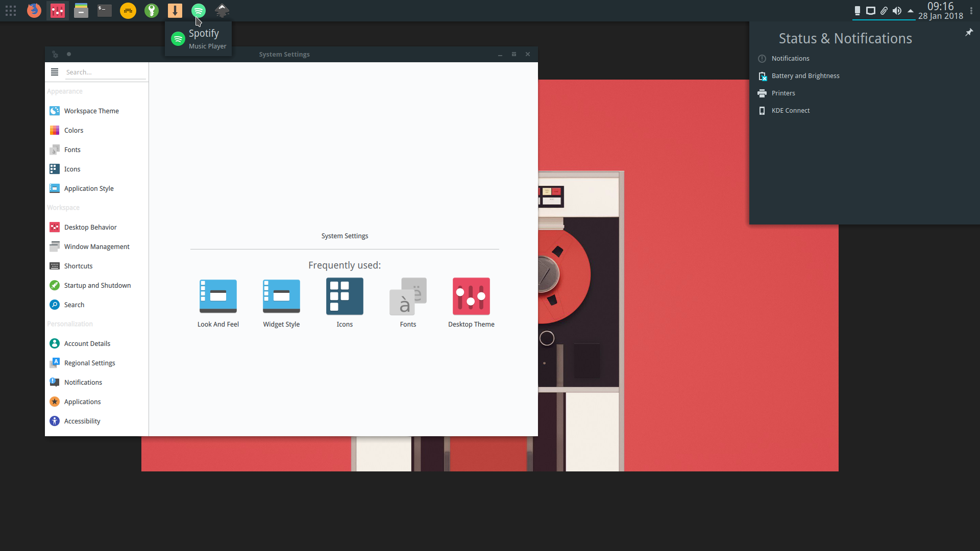Go to Startup and Shutdown settings
This screenshot has height=551, width=980.
[x=97, y=285]
